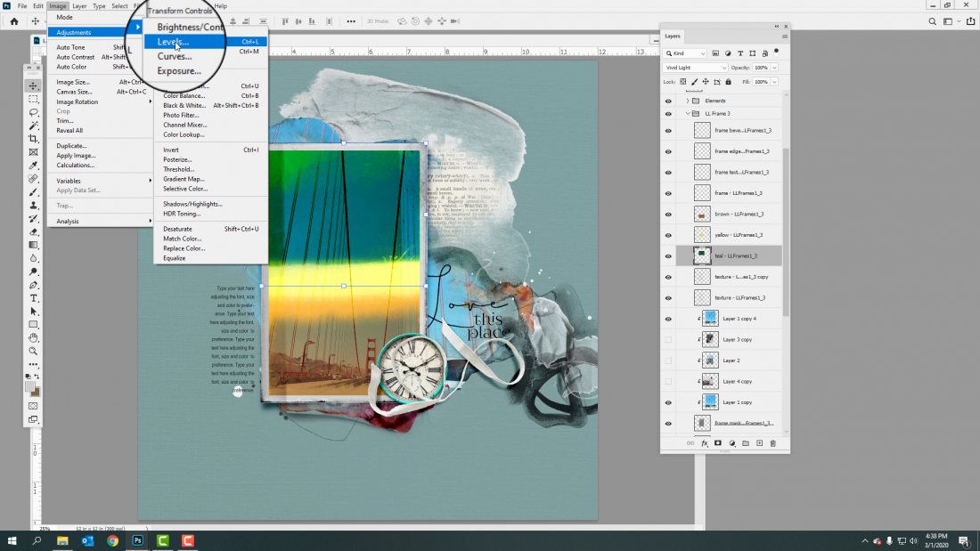Collapse the LL Frame 3 group

[x=688, y=114]
